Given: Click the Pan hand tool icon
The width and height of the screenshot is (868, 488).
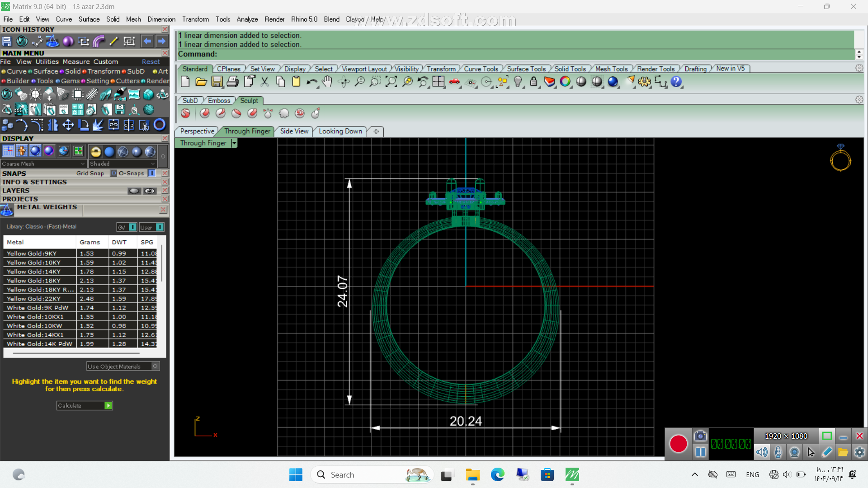Looking at the screenshot, I should coord(327,82).
